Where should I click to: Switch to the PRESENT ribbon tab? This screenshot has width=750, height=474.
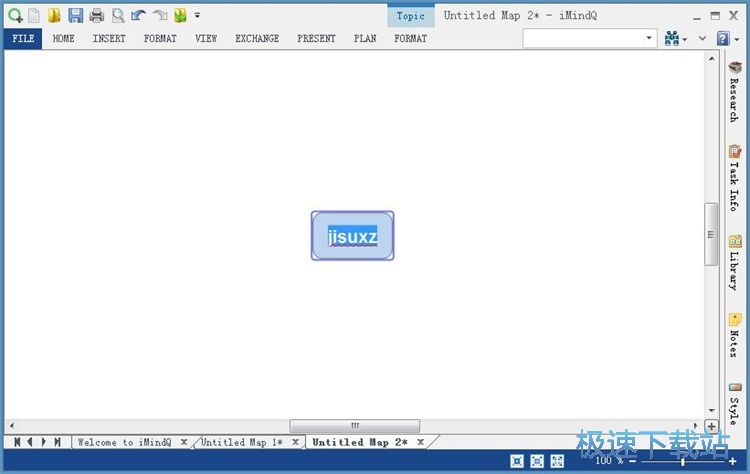pyautogui.click(x=316, y=39)
